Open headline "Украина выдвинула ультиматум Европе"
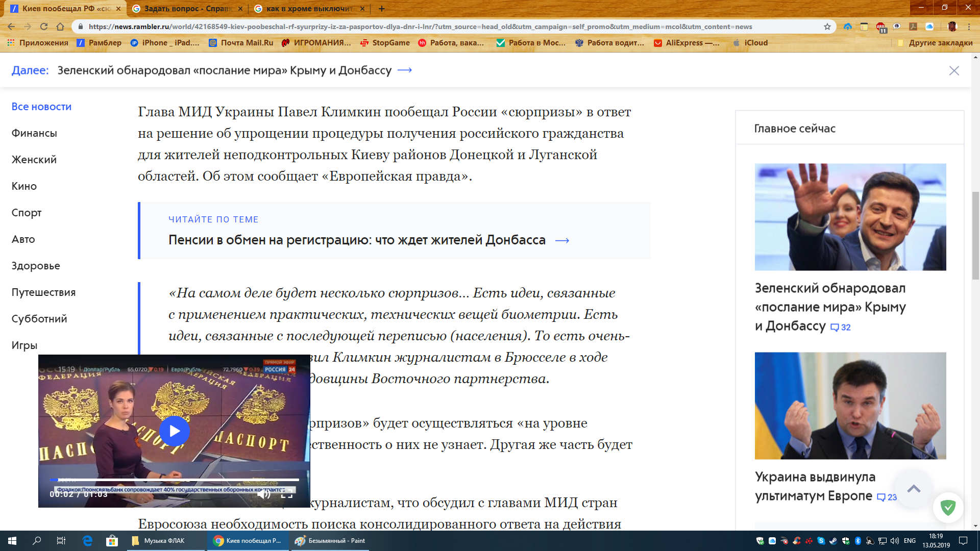The width and height of the screenshot is (980, 551). (815, 486)
